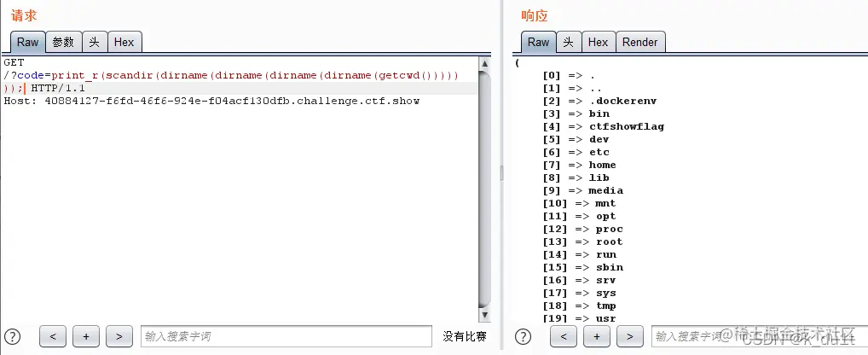868x355 pixels.
Task: Click the Host header line in request
Action: (x=211, y=101)
